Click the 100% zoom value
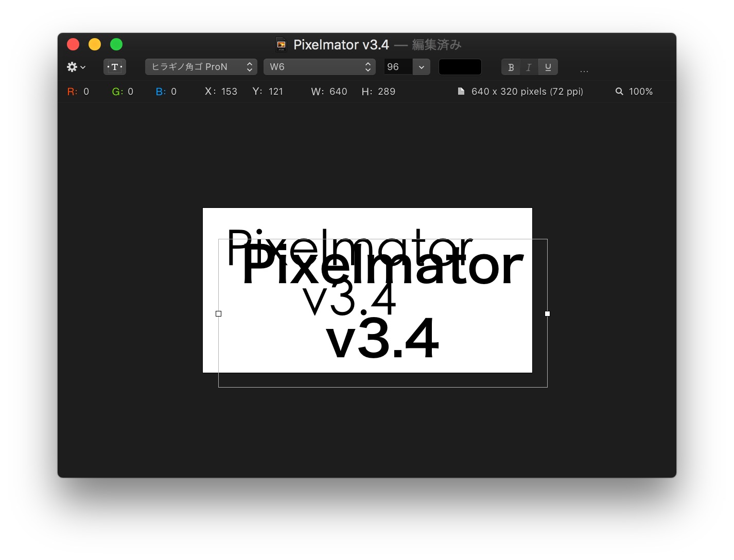 641,92
